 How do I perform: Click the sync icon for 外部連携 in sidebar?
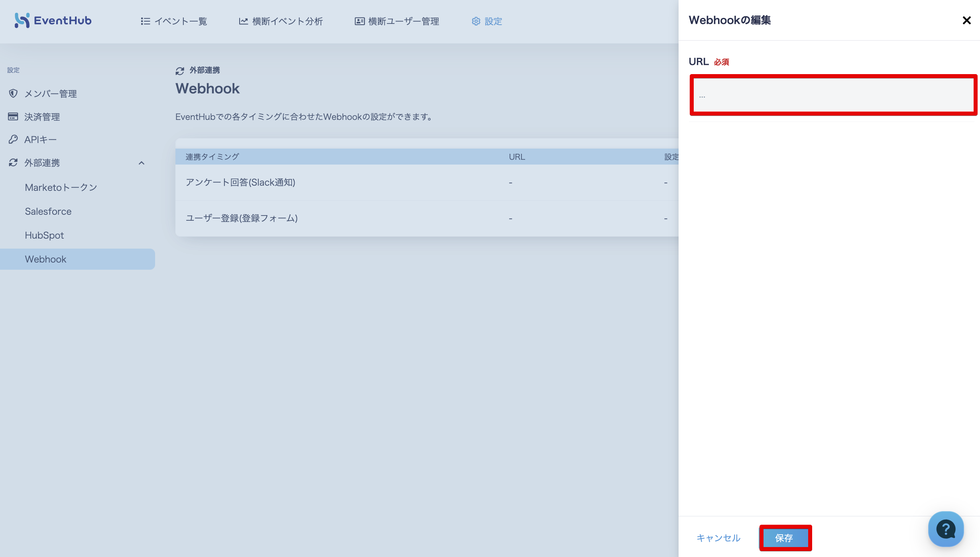click(x=13, y=163)
